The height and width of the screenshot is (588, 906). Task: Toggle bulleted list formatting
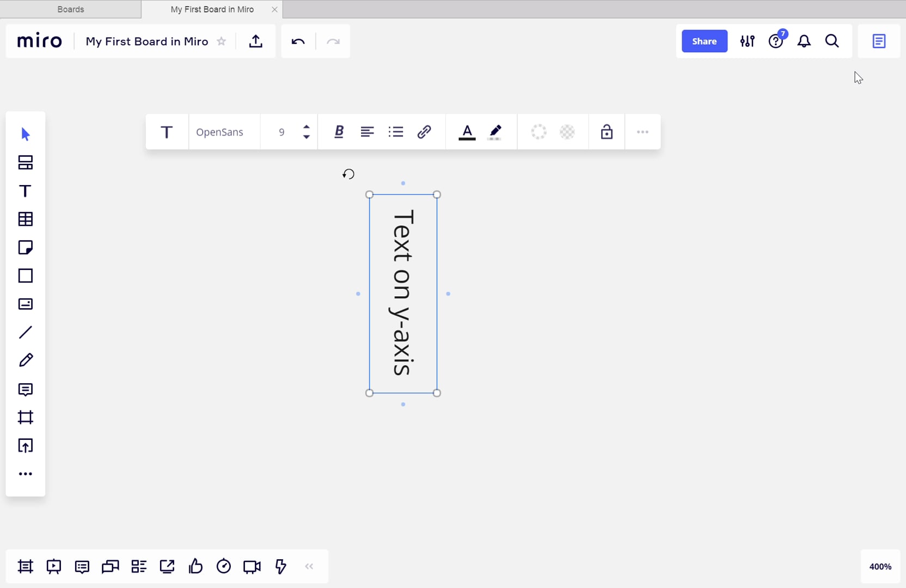click(x=396, y=131)
